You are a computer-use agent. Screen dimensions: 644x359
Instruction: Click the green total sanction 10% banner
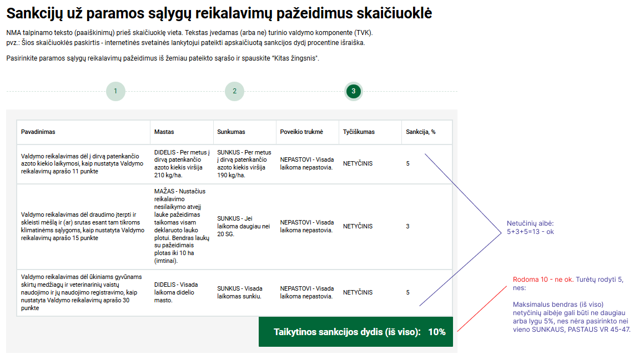(356, 332)
